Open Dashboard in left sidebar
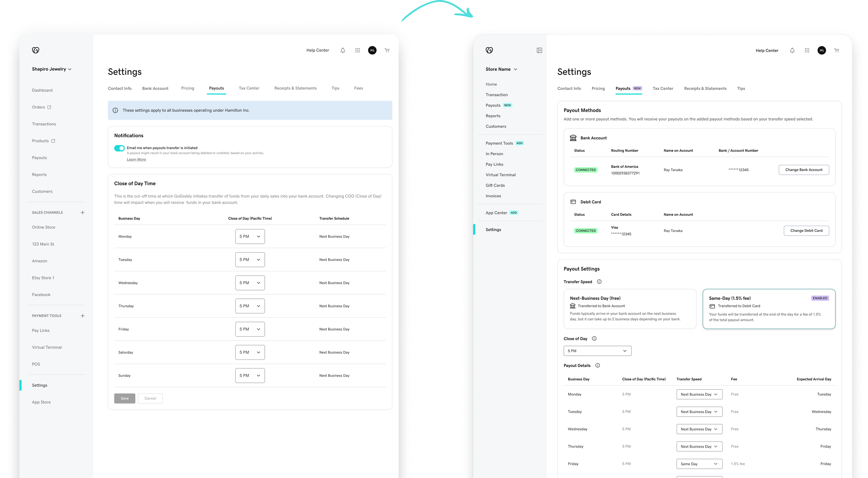868x478 pixels. tap(42, 90)
